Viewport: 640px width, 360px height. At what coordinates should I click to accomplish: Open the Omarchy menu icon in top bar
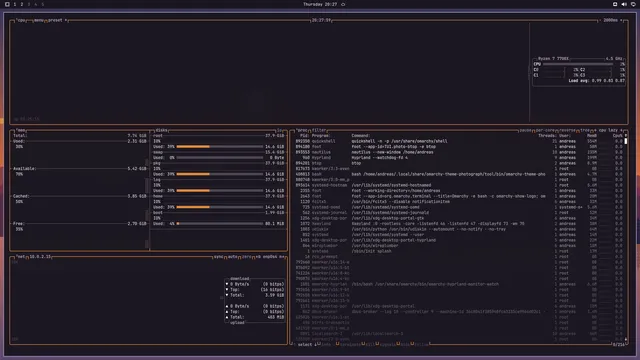(x=7, y=4)
